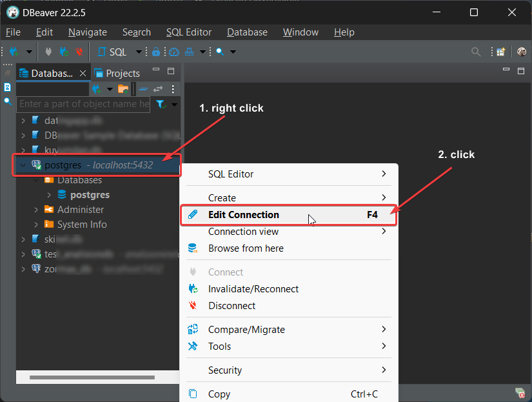This screenshot has height=402, width=532.
Task: Open the dropdown arrow beside SQL button
Action: coord(139,52)
